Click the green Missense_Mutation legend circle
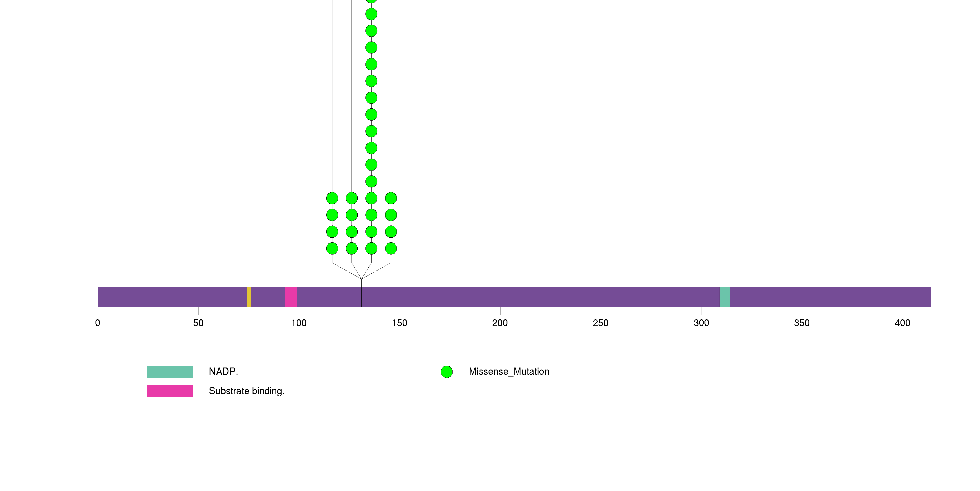The height and width of the screenshot is (491, 980). [x=447, y=372]
